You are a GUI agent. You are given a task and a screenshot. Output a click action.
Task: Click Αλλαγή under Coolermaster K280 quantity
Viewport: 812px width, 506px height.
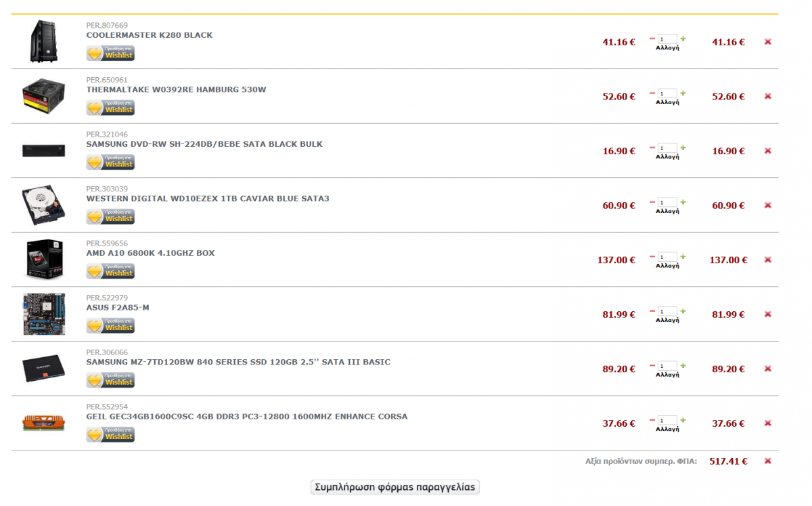coord(667,48)
